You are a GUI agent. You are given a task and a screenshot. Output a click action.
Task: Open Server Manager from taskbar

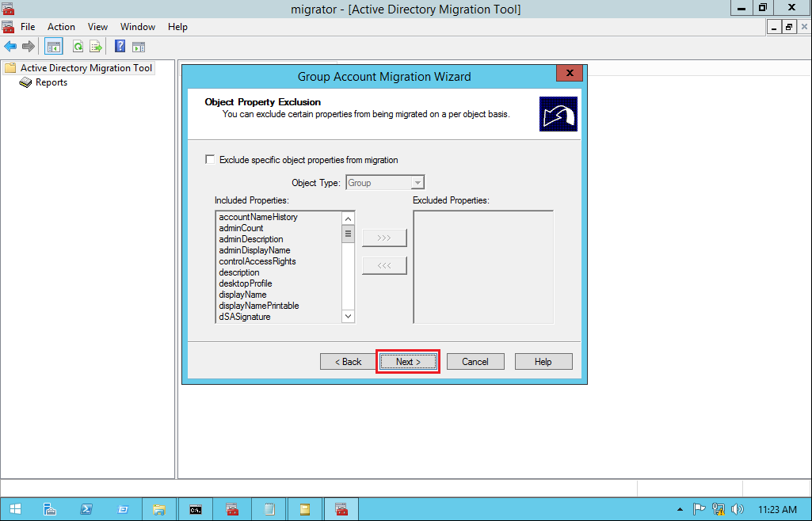(49, 510)
